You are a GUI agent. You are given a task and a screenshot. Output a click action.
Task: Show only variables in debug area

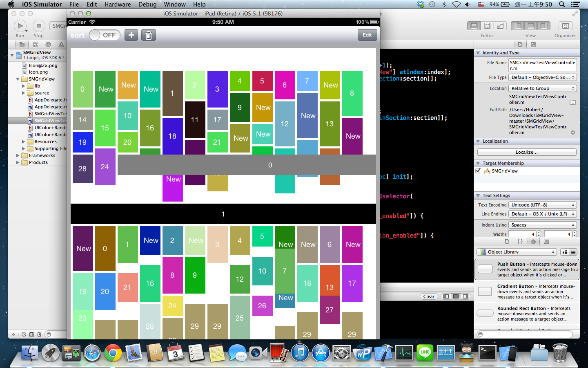click(446, 296)
